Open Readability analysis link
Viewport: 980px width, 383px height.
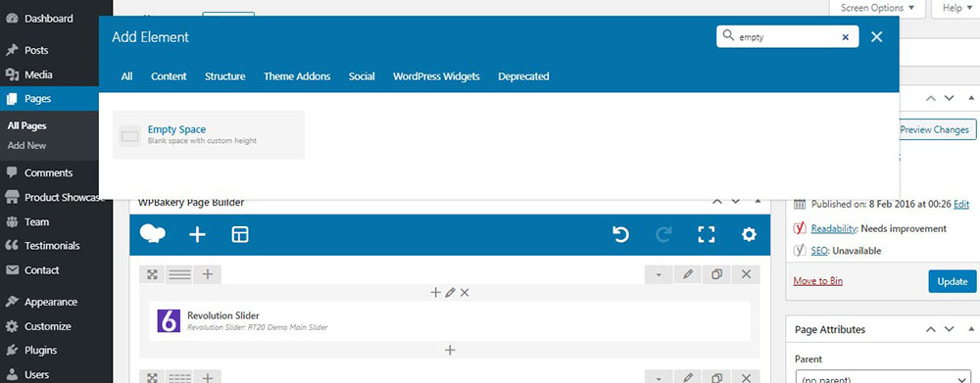(833, 228)
